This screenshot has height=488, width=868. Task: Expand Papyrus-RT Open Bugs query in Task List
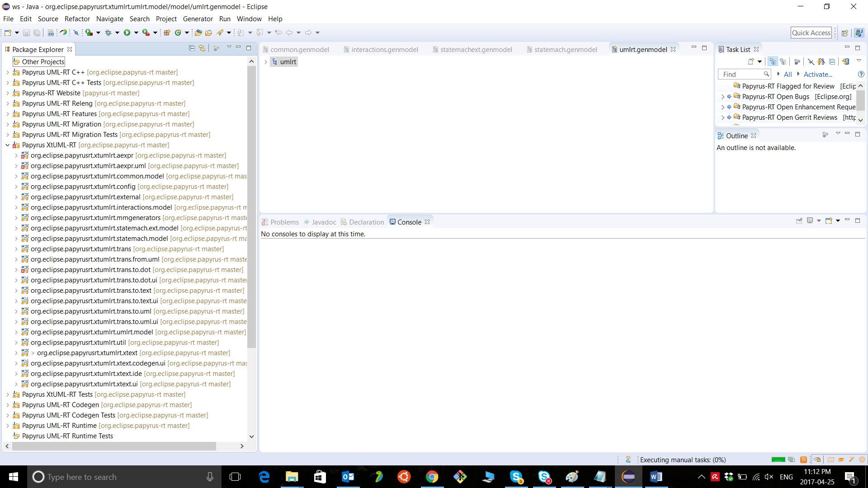(x=723, y=97)
